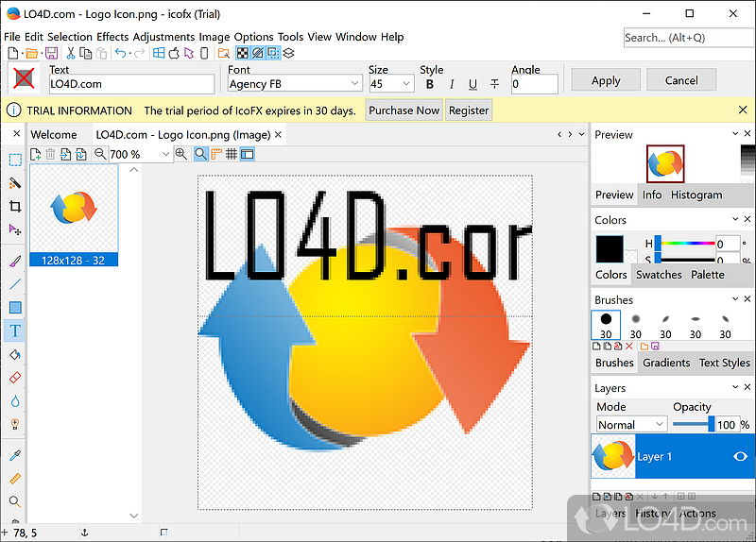This screenshot has width=756, height=542.
Task: Switch to the Gradients tab
Action: click(666, 363)
